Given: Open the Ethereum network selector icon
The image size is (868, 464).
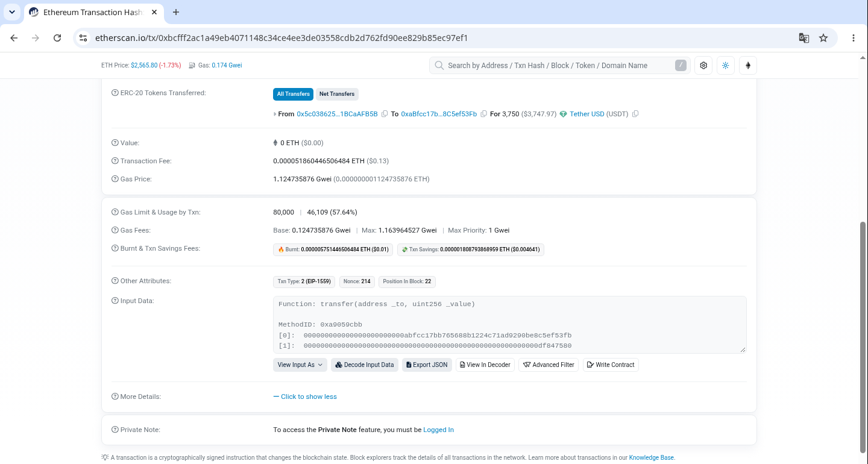Looking at the screenshot, I should click(x=748, y=65).
